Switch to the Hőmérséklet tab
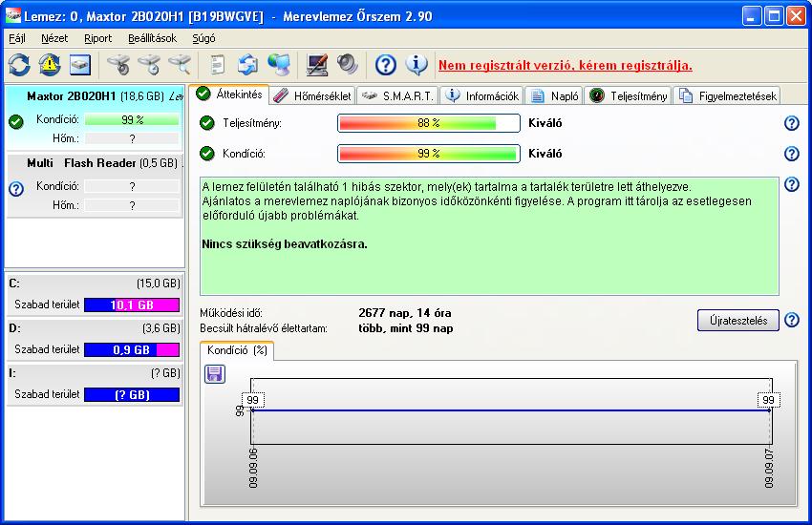812x525 pixels. coord(312,95)
